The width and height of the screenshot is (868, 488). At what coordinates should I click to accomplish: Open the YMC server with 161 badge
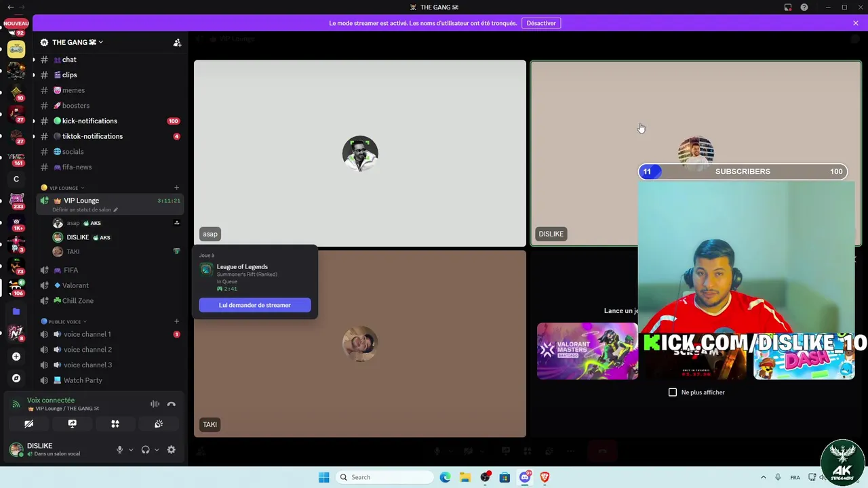coord(16,157)
